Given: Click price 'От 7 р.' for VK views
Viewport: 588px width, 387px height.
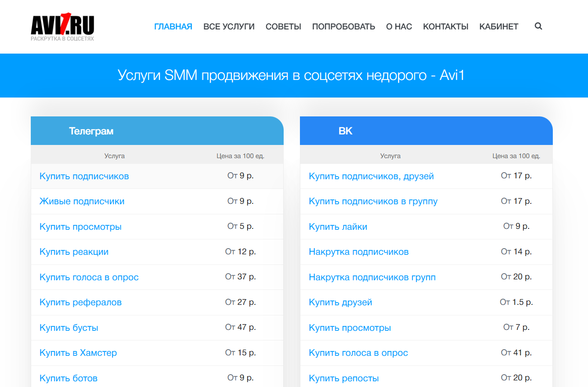Looking at the screenshot, I should (516, 327).
